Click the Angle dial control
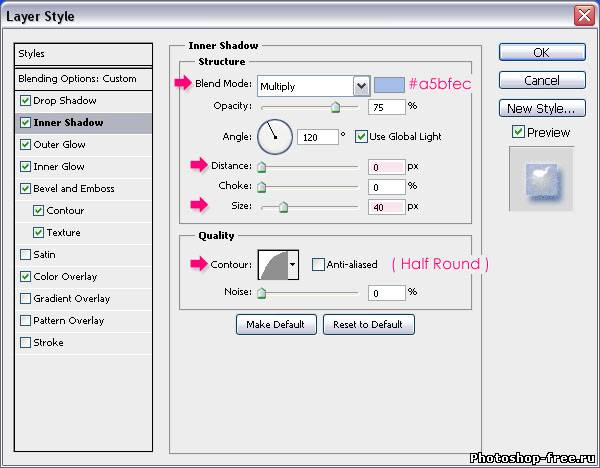 tap(272, 135)
